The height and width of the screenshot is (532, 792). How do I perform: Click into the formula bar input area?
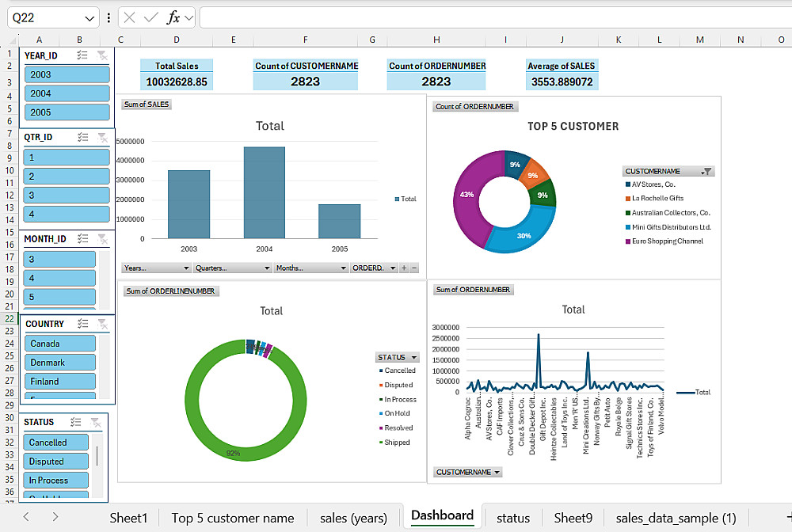click(x=495, y=18)
